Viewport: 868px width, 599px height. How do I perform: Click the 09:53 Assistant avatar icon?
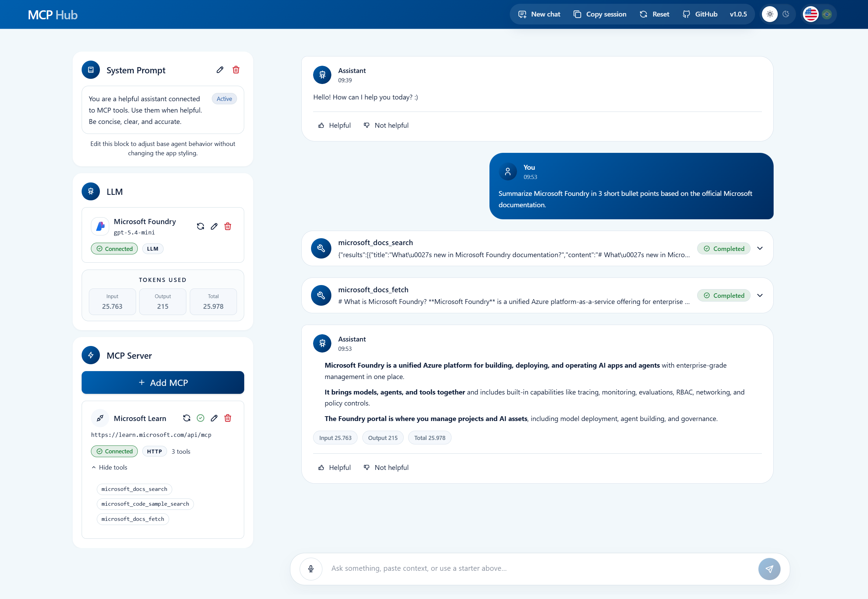click(x=322, y=344)
